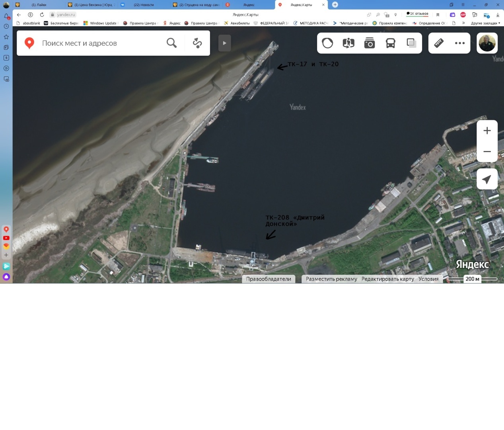Screen dimensions: 504x430
Task: Zoom out on the map
Action: (487, 152)
